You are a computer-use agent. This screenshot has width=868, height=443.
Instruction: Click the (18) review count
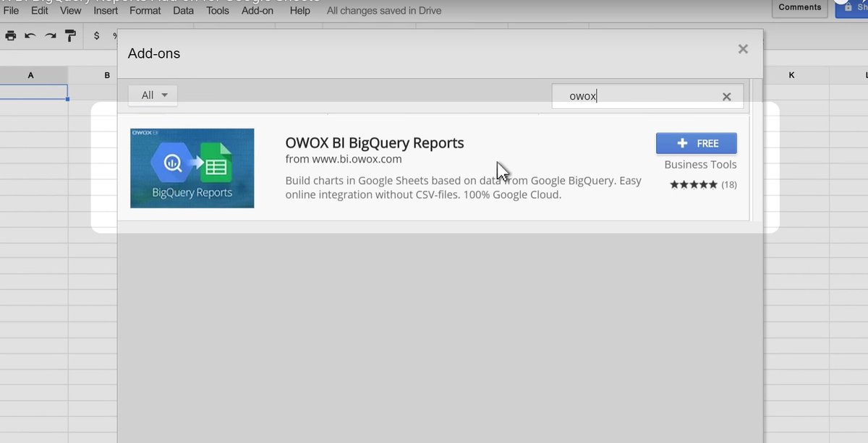(729, 185)
